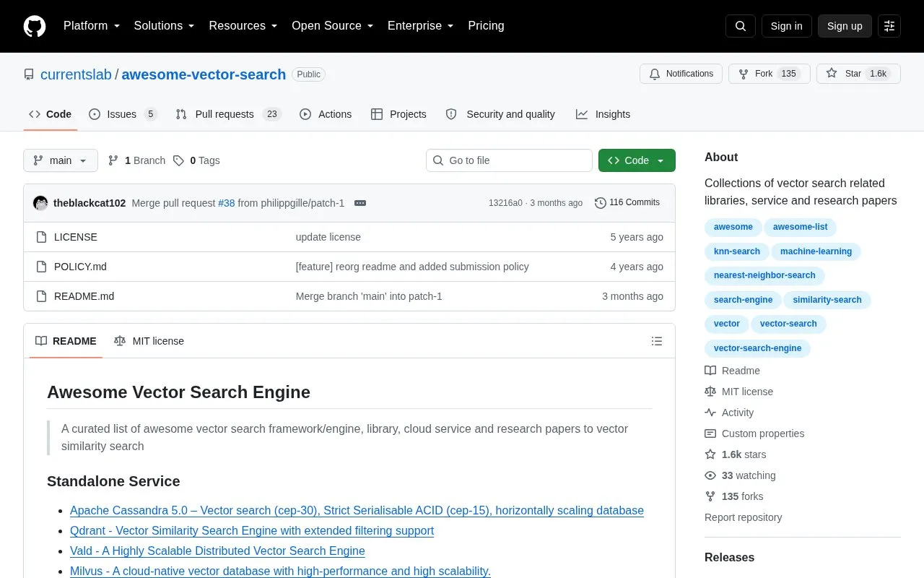Open the Actions tab
Viewport: 924px width, 578px height.
[x=326, y=114]
